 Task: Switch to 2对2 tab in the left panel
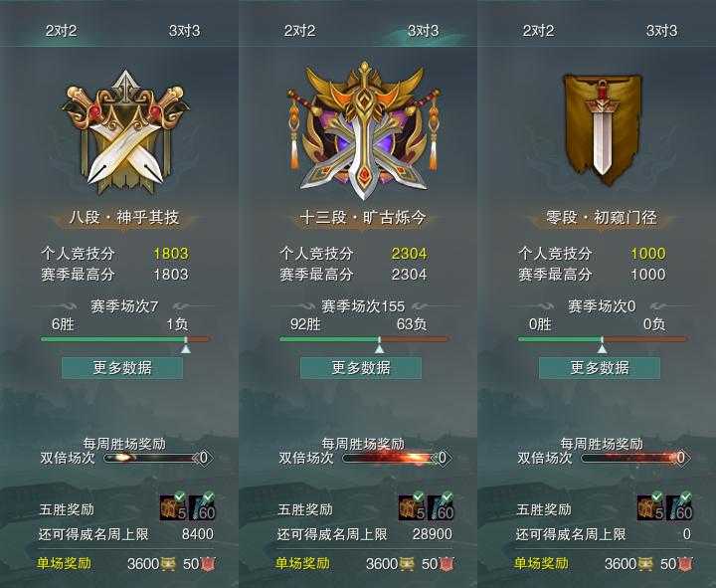pyautogui.click(x=61, y=31)
